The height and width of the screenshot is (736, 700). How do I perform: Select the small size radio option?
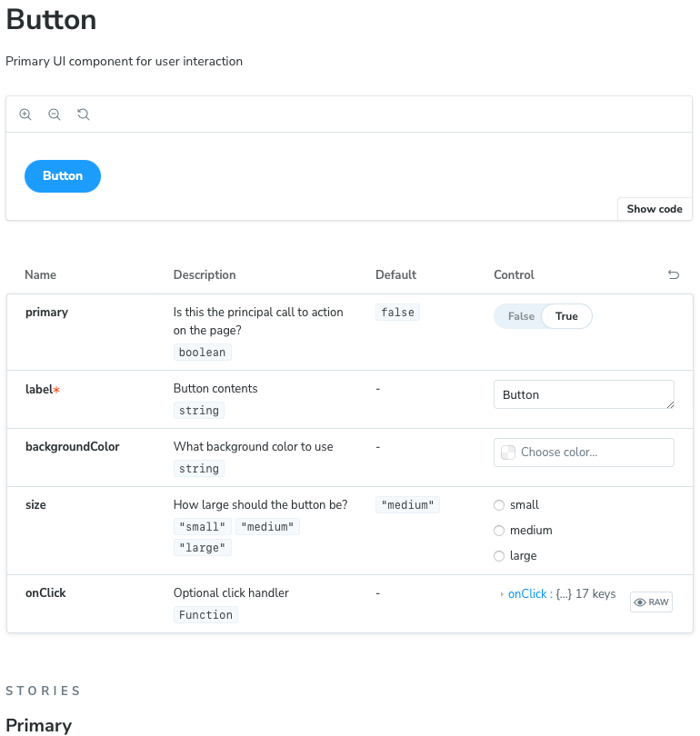coord(499,505)
